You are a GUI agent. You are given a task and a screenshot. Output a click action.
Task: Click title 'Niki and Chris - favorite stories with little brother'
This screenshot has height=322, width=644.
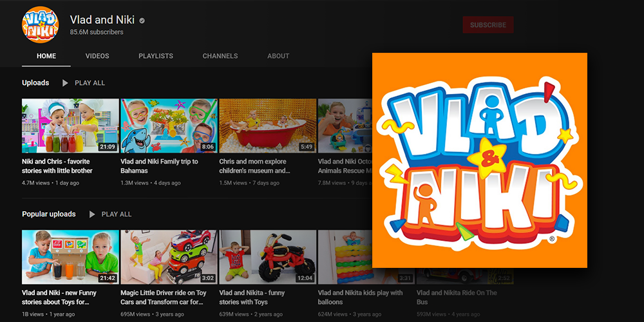point(57,166)
